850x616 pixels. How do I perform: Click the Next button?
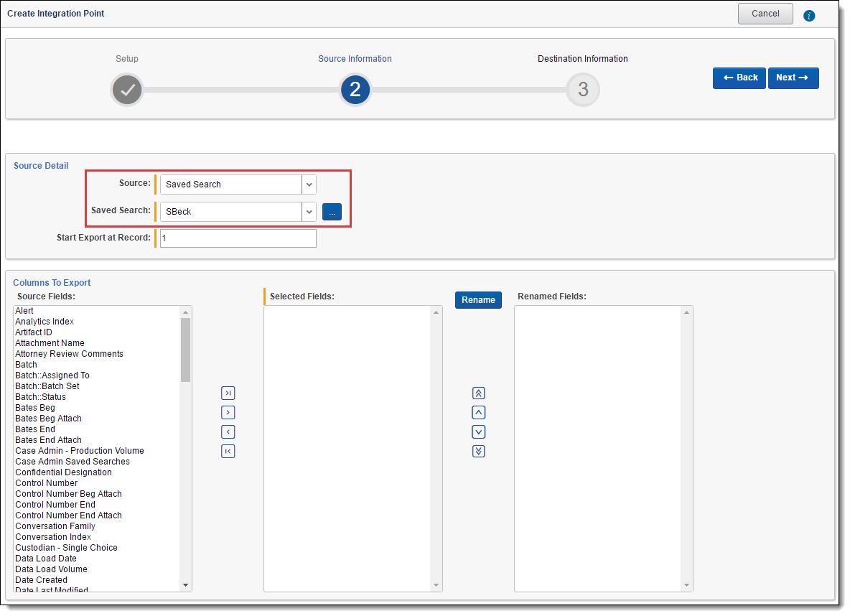coord(793,78)
